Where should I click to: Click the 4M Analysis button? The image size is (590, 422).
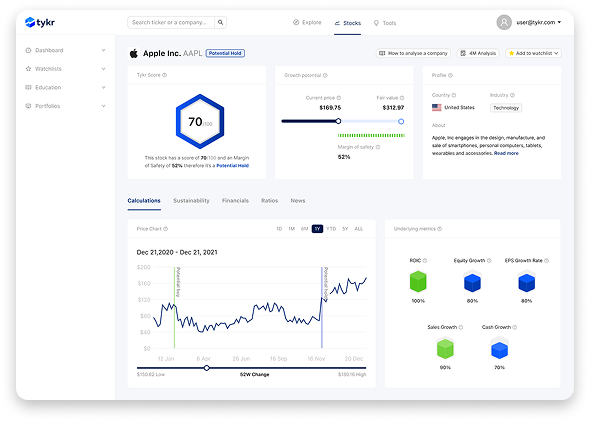[478, 53]
